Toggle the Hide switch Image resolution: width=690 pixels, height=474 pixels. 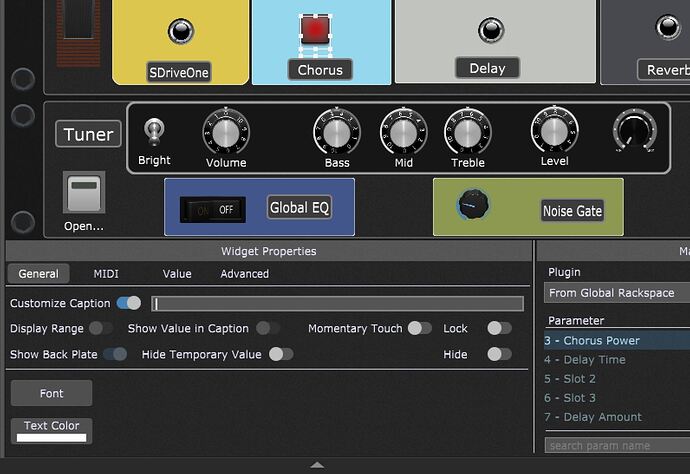click(499, 354)
